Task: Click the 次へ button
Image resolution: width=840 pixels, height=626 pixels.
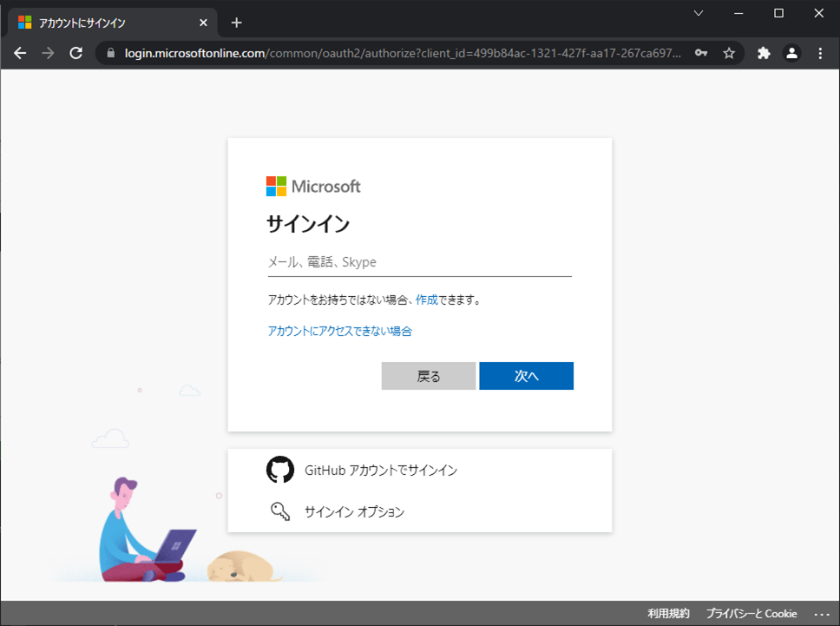Action: click(527, 376)
